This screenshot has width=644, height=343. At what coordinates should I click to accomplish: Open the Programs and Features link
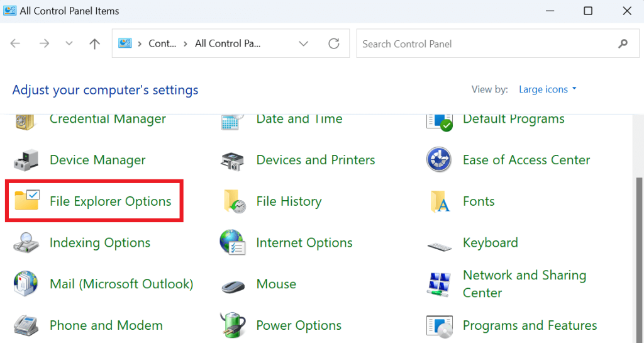(x=530, y=325)
